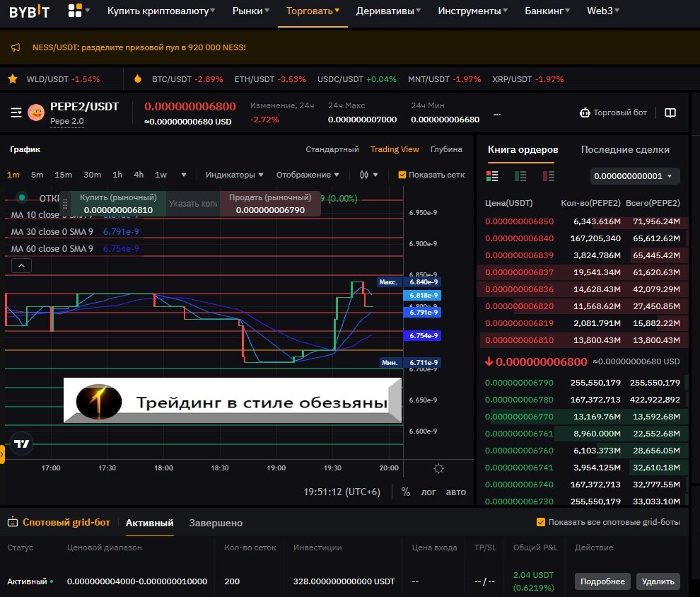Click XRP/USDT ticker link
The height and width of the screenshot is (597, 700).
(527, 79)
